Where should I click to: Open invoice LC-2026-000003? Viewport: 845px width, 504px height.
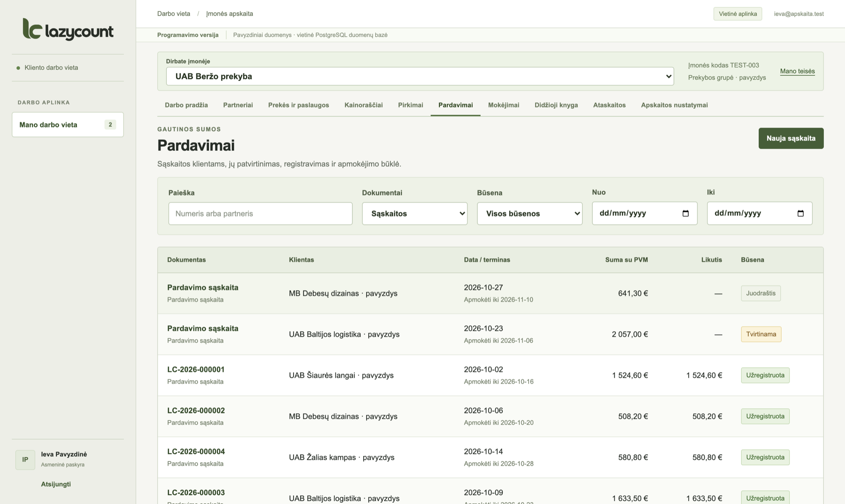tap(196, 492)
